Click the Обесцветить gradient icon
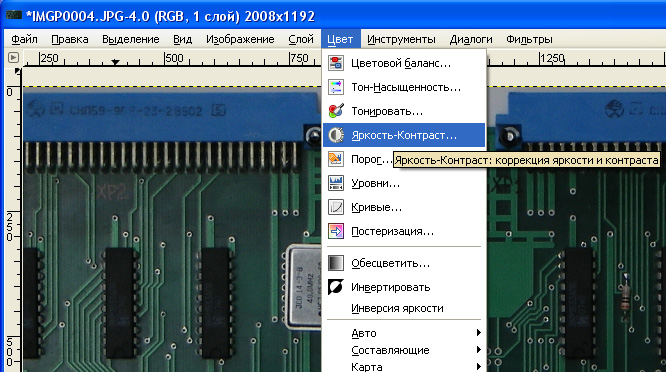666x372 pixels. [x=336, y=263]
